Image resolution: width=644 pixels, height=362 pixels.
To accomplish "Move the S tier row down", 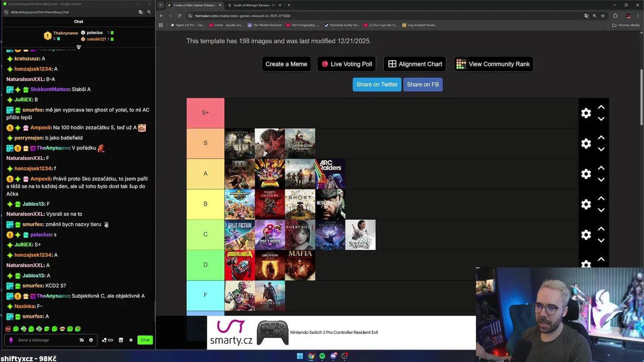I will coord(601,149).
